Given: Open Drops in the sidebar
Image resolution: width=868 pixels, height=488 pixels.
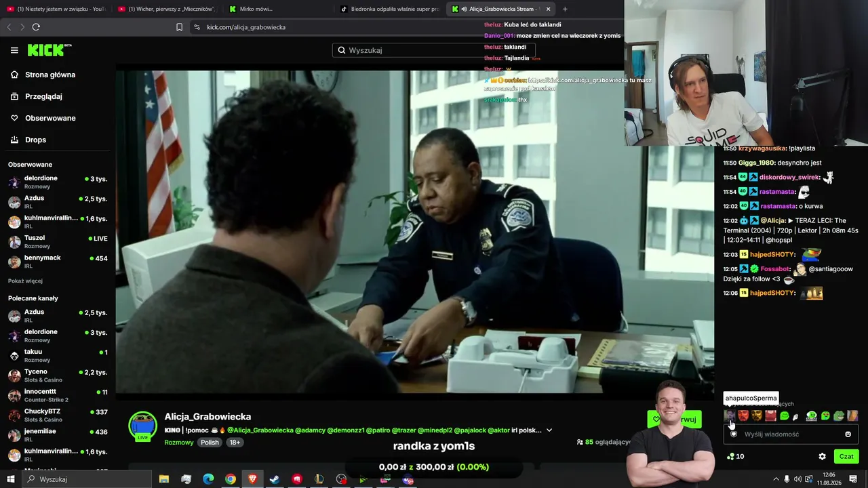Looking at the screenshot, I should (35, 140).
